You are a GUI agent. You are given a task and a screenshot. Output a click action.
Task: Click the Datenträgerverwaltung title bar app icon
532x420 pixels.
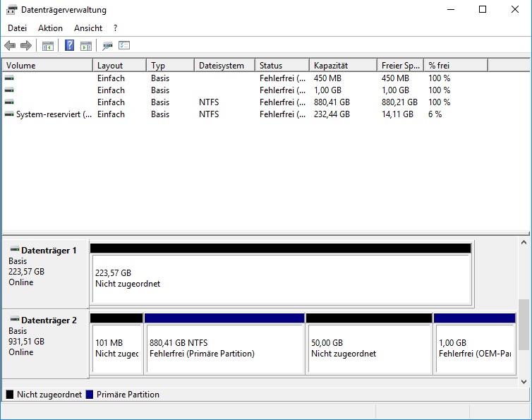point(11,10)
